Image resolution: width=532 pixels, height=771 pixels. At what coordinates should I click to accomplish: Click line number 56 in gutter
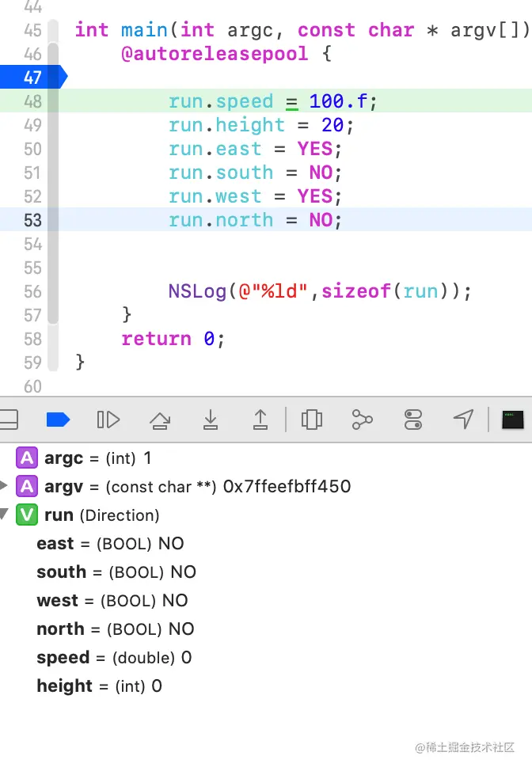33,291
